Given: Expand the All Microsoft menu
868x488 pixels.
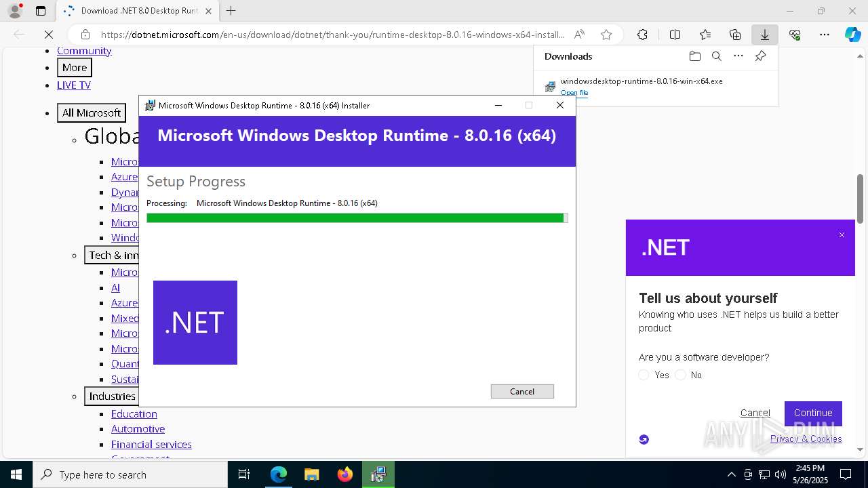Looking at the screenshot, I should pos(92,113).
